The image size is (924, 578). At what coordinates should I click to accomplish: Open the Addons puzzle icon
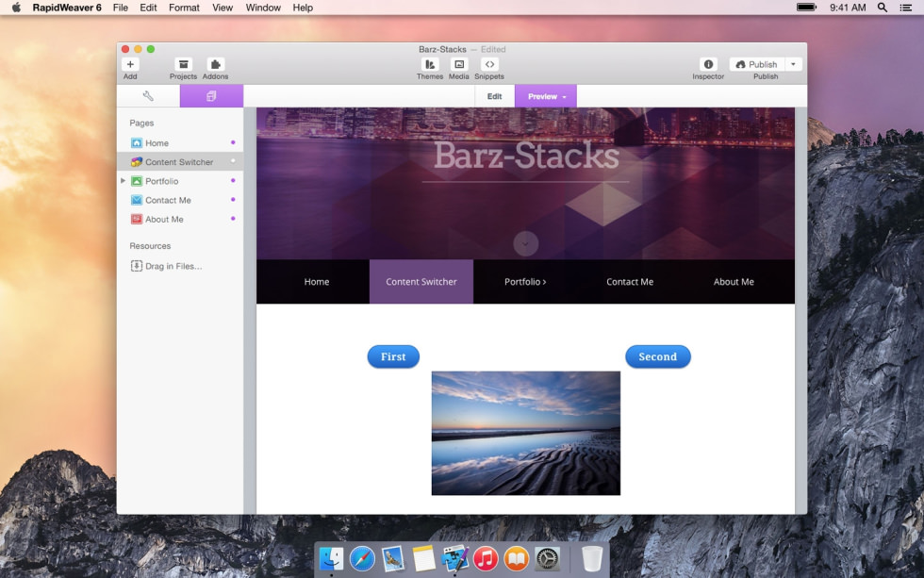tap(215, 64)
